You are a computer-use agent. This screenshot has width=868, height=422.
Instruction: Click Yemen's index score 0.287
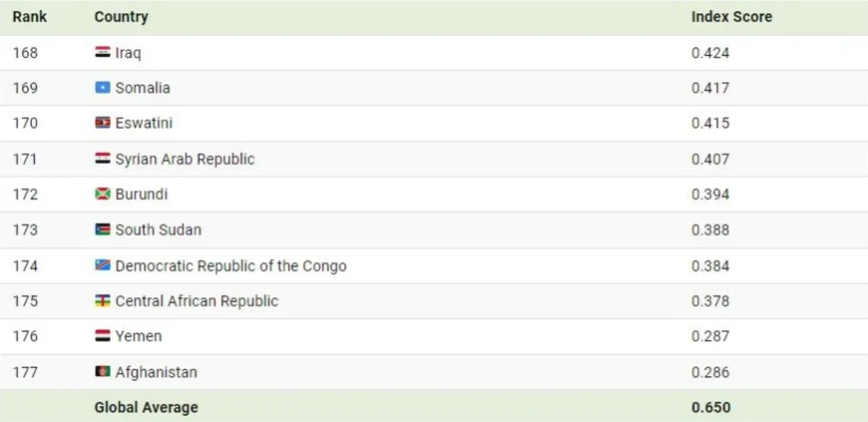point(710,336)
